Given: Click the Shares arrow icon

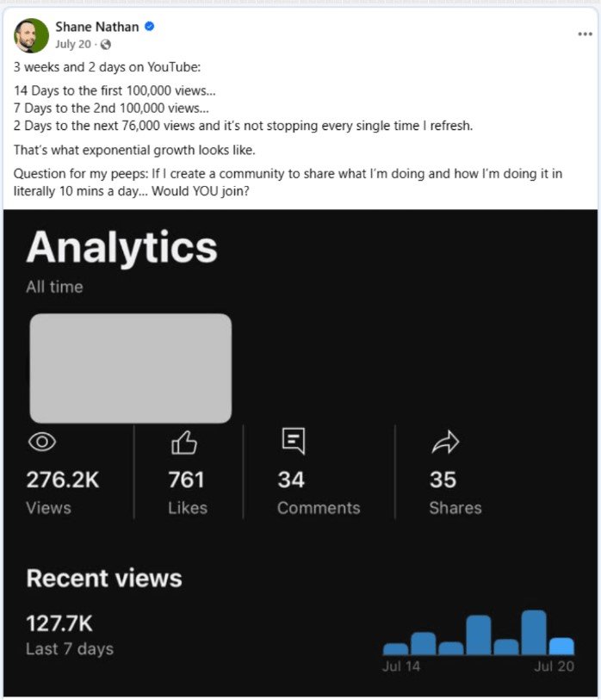Looking at the screenshot, I should [445, 440].
